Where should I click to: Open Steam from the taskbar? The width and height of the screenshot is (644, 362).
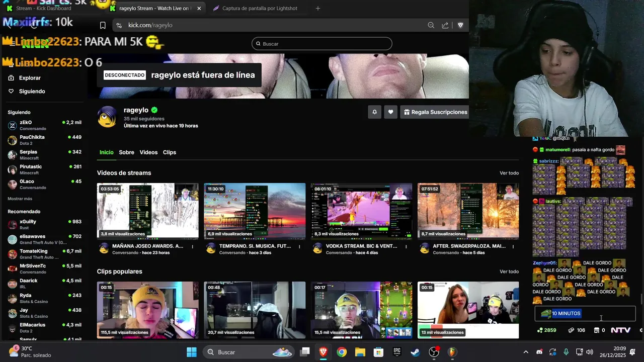[416, 352]
